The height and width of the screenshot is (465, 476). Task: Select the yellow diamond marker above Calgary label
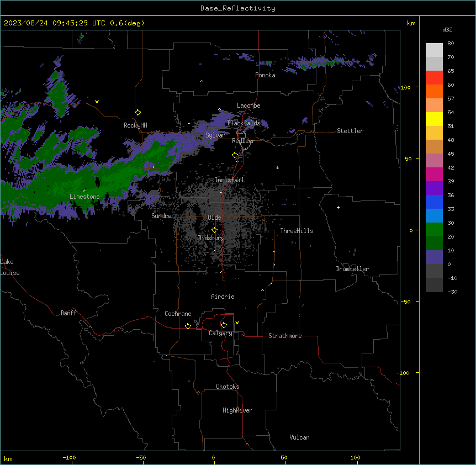pyautogui.click(x=224, y=325)
